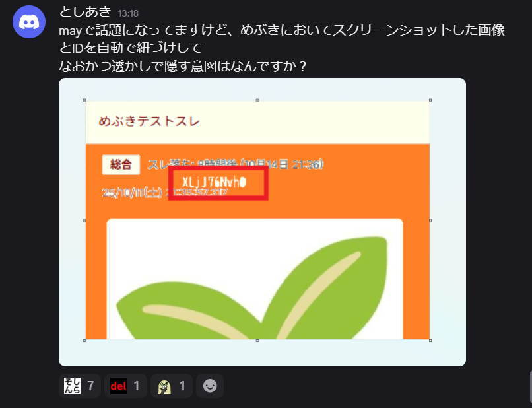Click the bottom-center selection handle of image
Screen dimensions: 532x408
click(257, 341)
